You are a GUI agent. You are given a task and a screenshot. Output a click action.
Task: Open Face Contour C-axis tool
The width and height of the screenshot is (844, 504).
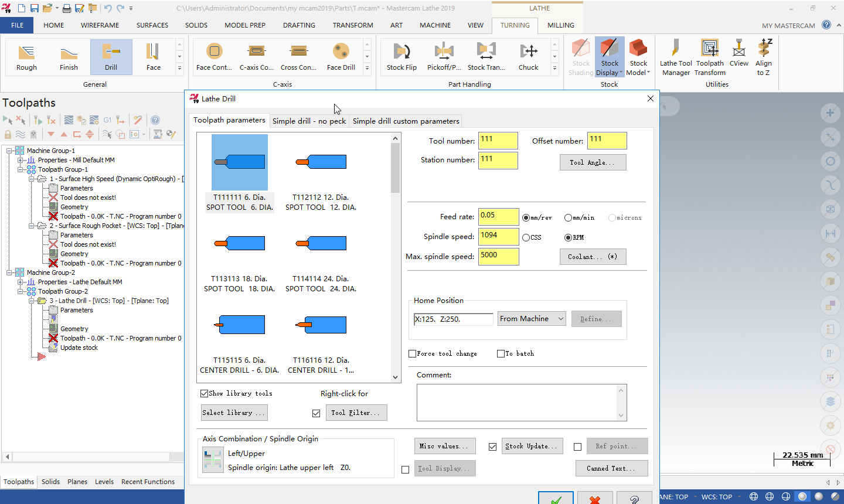[215, 57]
